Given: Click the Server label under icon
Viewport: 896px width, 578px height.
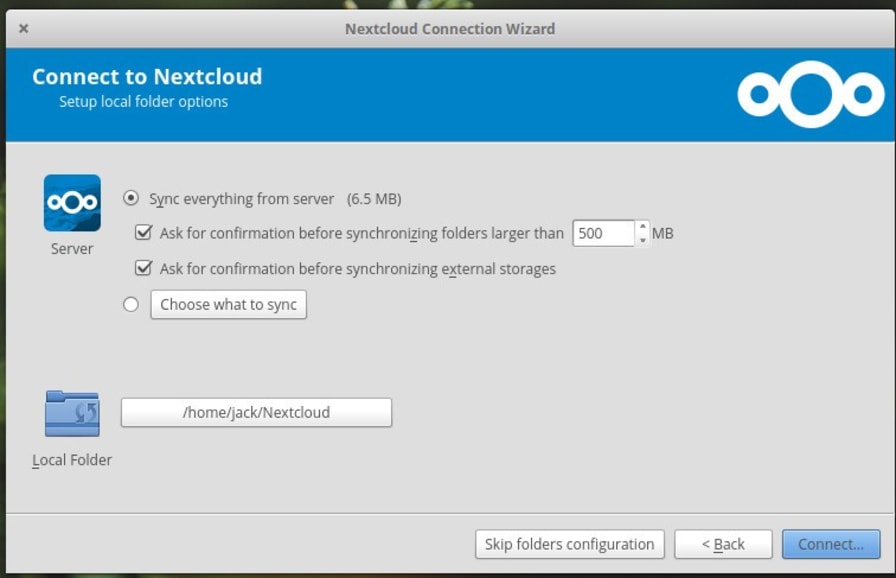Looking at the screenshot, I should click(72, 249).
